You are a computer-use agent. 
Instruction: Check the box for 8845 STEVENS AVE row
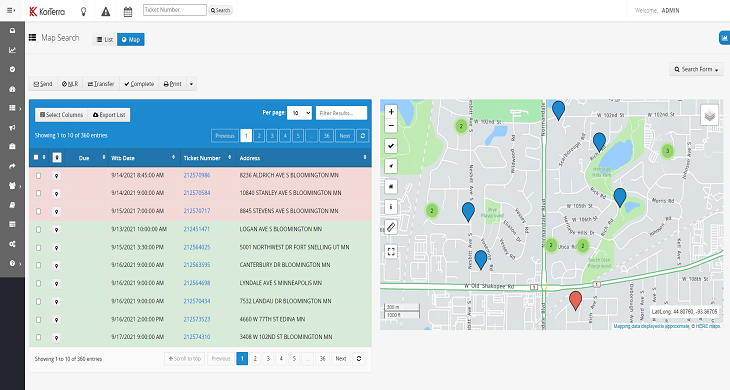click(x=39, y=211)
